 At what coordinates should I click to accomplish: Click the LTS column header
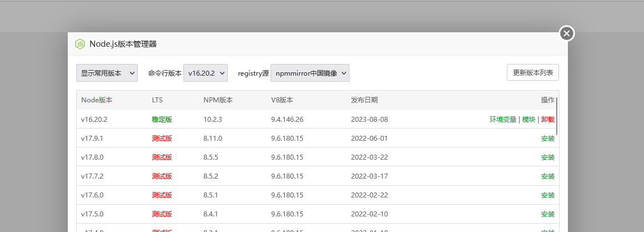coord(157,100)
